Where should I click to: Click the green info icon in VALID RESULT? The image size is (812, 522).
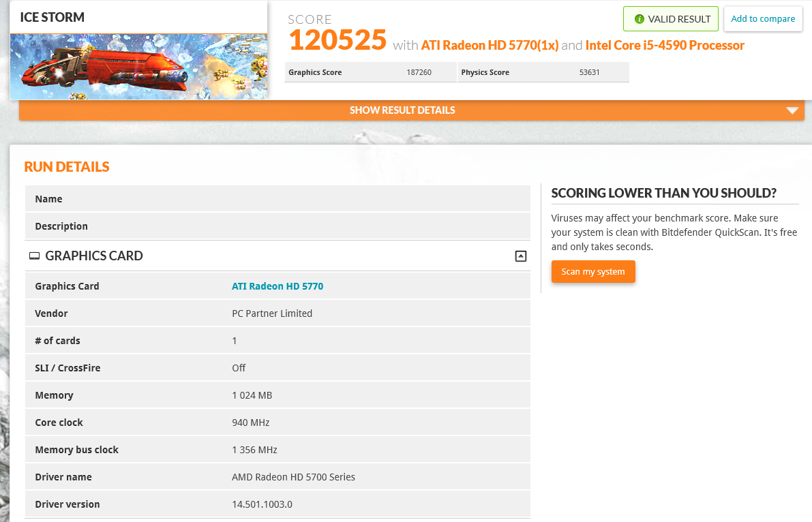coord(640,19)
